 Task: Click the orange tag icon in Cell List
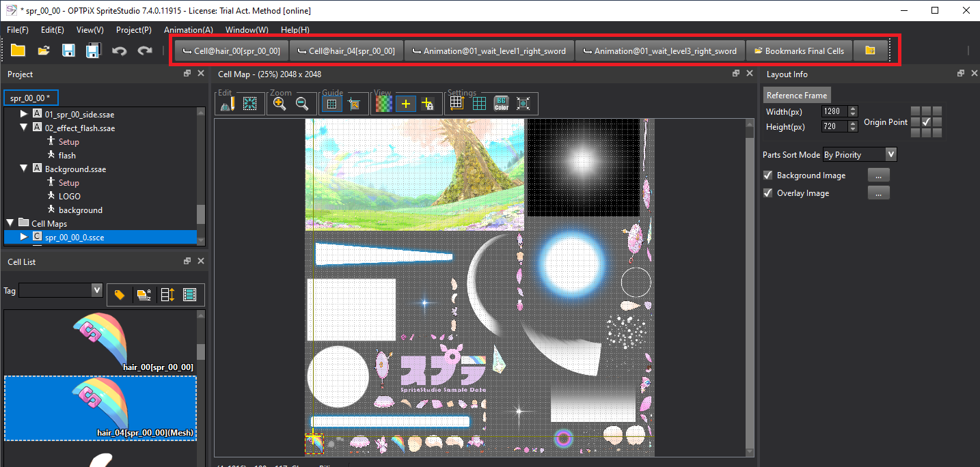point(120,295)
